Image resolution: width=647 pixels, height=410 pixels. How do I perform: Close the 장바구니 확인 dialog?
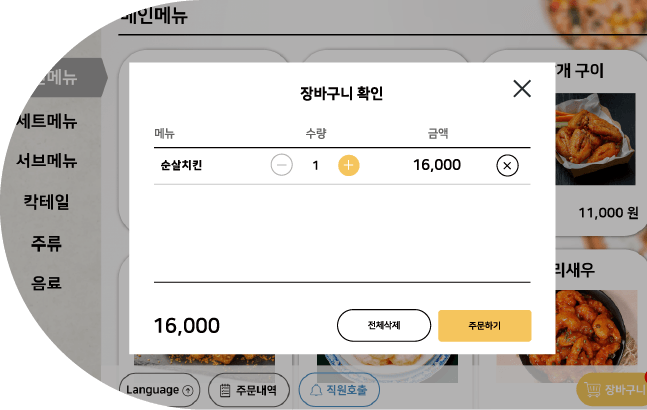pos(522,89)
